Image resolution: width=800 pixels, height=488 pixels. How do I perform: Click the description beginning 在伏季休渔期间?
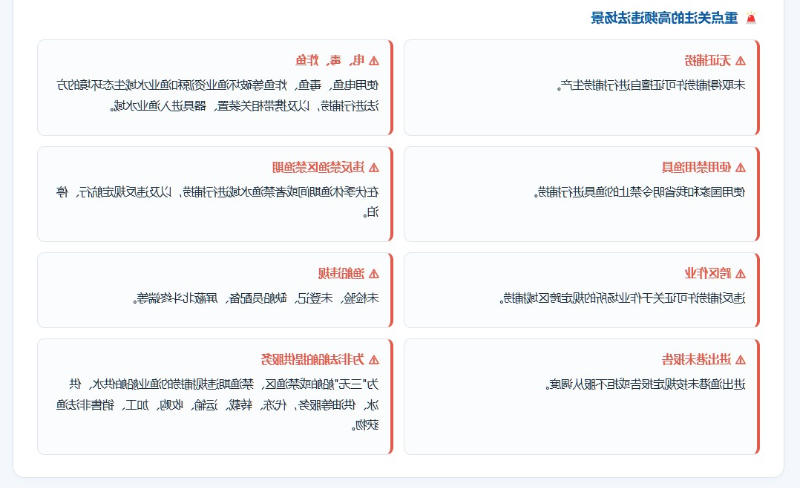tap(218, 202)
